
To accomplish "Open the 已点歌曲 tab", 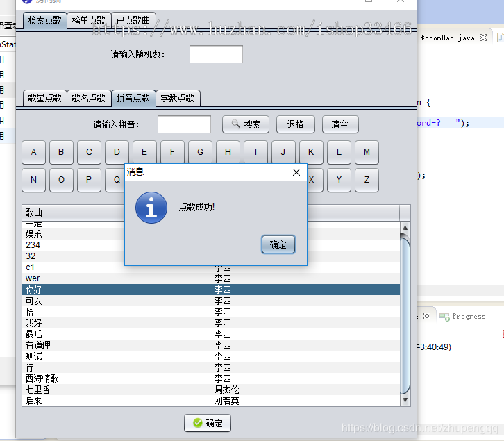I will point(133,21).
